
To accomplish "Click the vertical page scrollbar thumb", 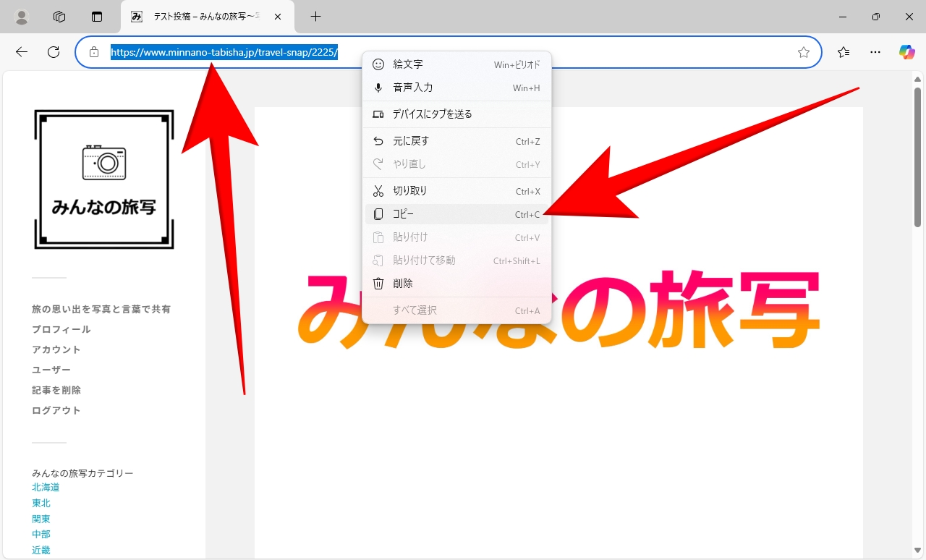I will click(x=917, y=159).
